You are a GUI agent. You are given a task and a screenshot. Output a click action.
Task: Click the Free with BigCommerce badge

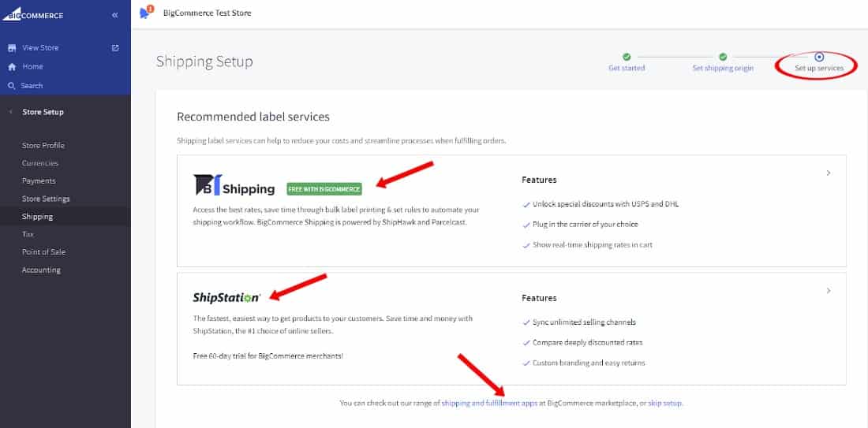pos(324,189)
